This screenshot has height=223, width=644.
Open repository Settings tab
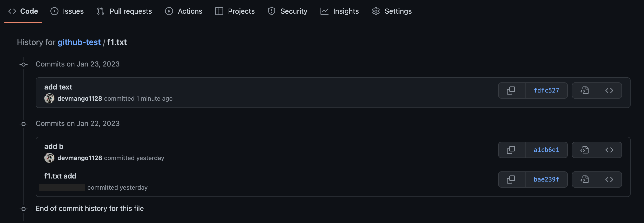pyautogui.click(x=392, y=11)
